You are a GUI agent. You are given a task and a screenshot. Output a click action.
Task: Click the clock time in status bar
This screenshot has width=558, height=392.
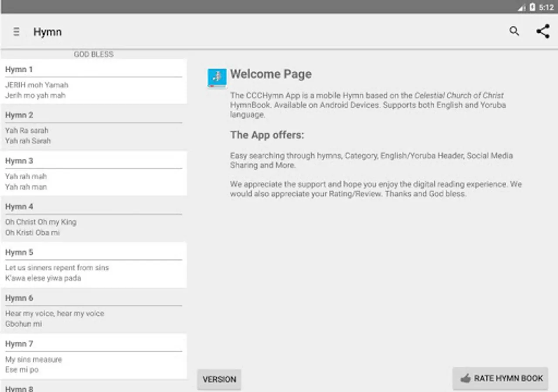(546, 7)
